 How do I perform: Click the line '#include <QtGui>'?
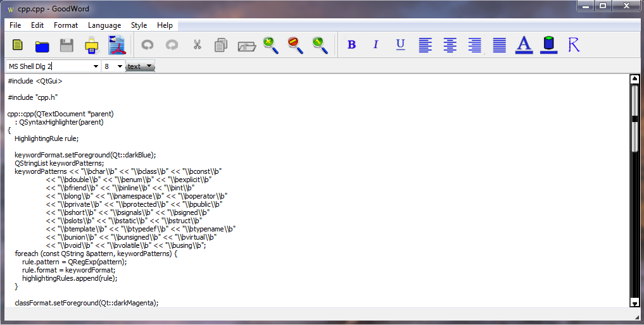click(35, 81)
